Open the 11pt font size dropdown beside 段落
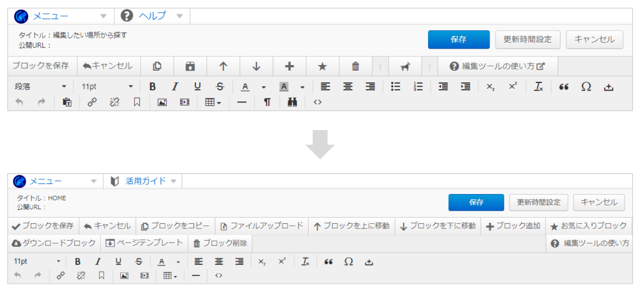Screen dimensions: 644x293 click(107, 87)
